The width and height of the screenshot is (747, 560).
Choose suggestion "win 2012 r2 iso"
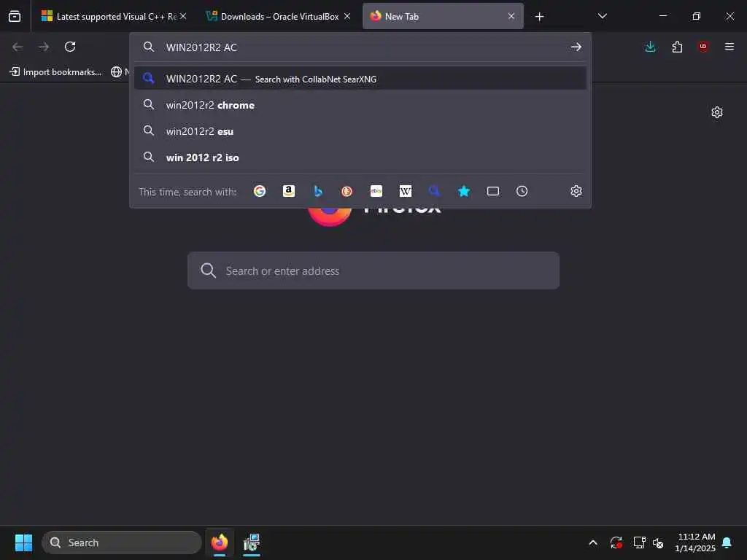(x=360, y=157)
